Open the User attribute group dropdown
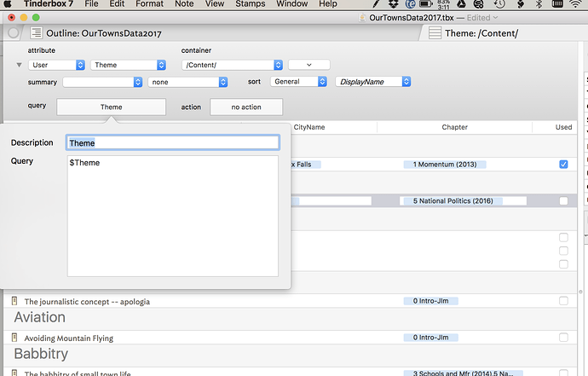 click(56, 65)
